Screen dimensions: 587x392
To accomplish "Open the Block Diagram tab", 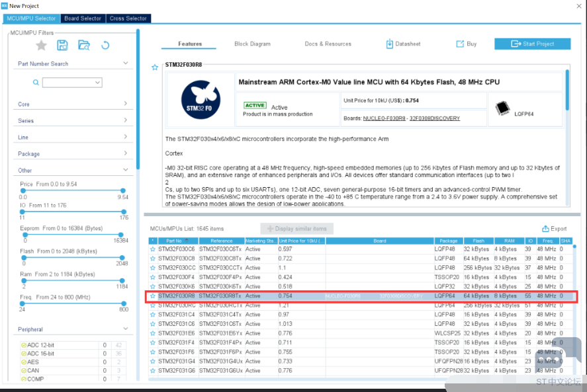I will click(x=252, y=44).
